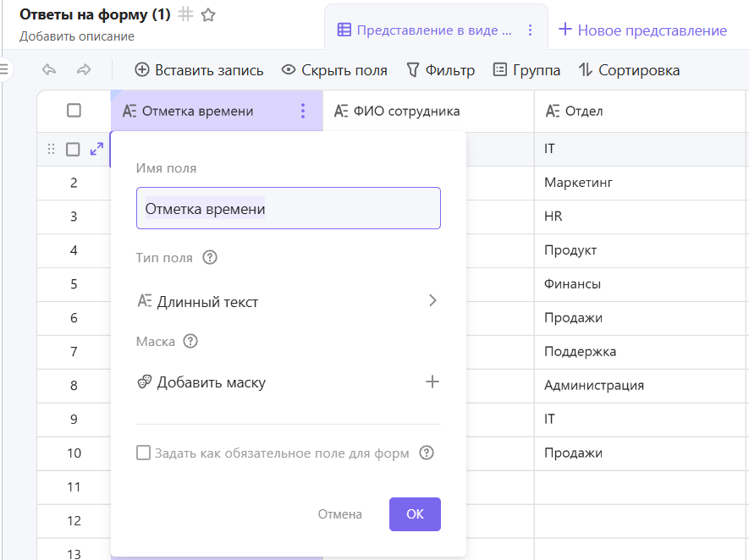Select "Продажи" cell in row 10
This screenshot has width=749, height=560.
tap(642, 453)
